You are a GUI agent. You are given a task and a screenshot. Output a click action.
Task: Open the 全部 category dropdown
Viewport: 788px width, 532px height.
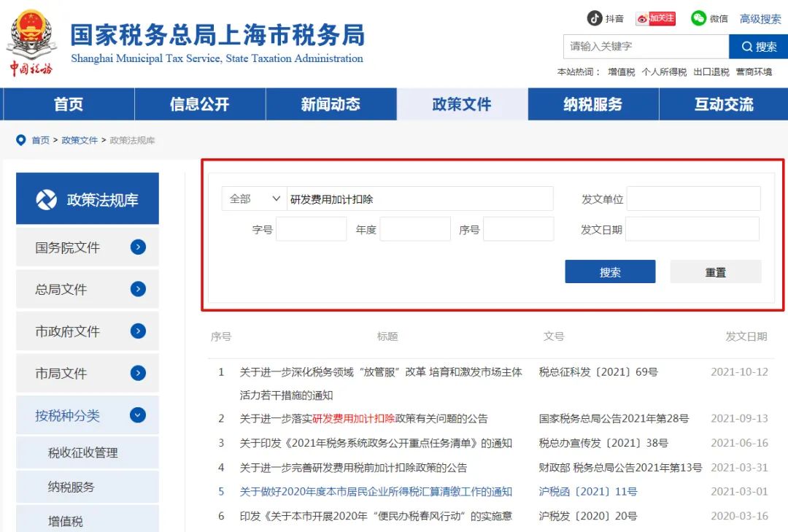254,198
